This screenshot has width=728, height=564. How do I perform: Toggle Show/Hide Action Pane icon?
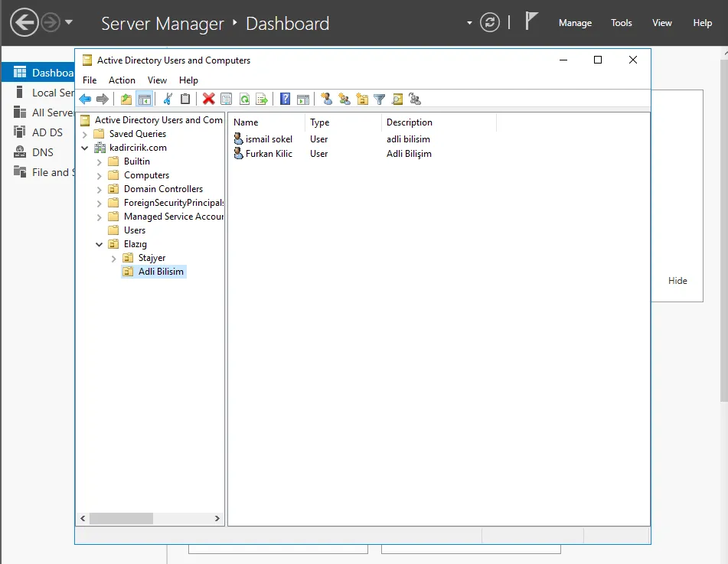[303, 99]
